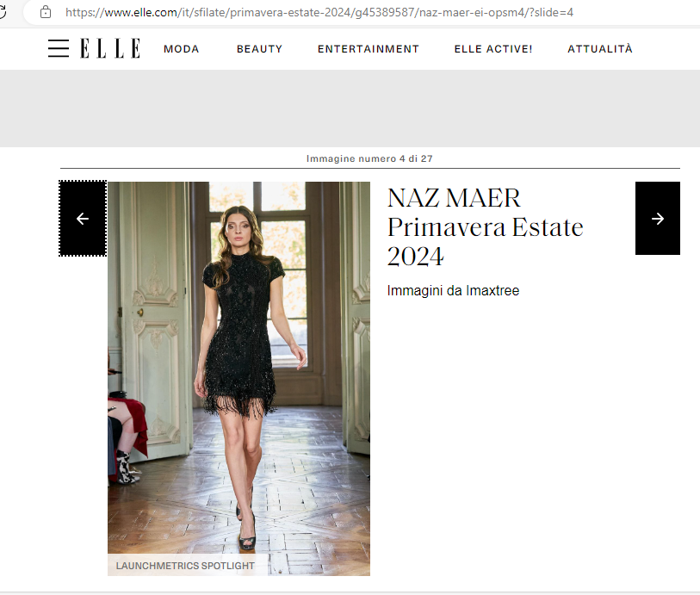Click the ELLE logo to go home
Viewport: 700px width, 595px height.
110,48
